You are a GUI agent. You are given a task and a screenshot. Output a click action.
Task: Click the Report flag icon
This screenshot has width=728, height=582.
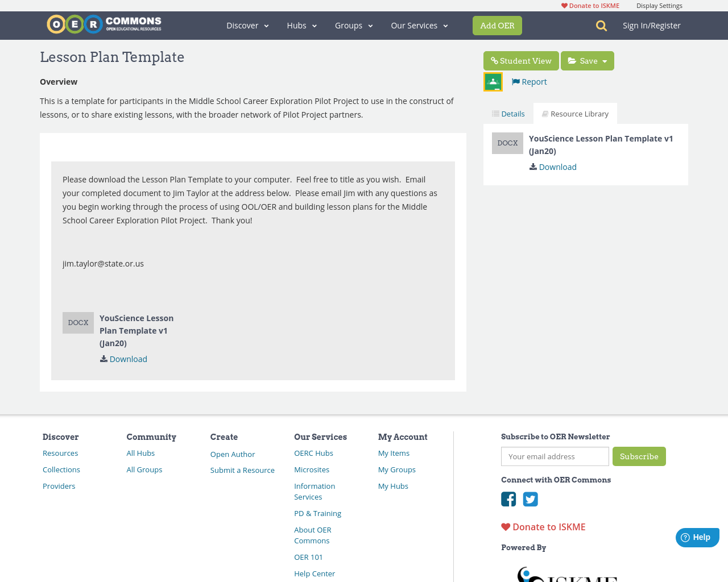pyautogui.click(x=515, y=81)
